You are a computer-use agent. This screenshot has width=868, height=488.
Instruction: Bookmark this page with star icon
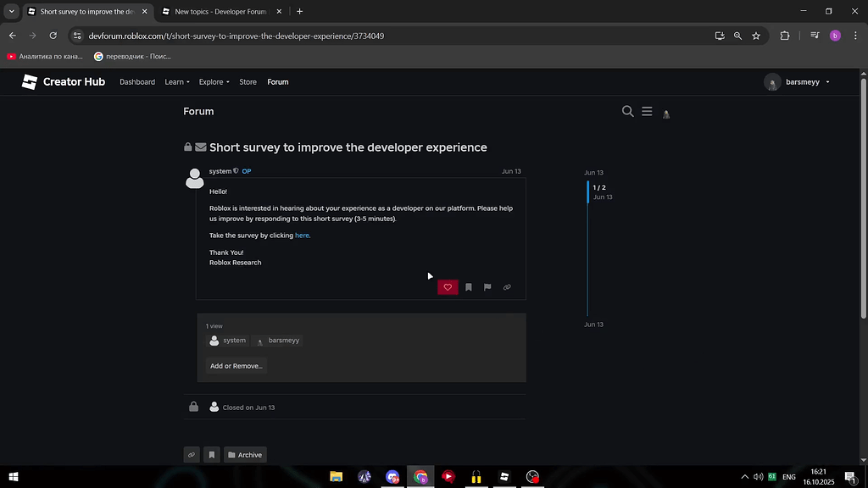[x=756, y=36]
